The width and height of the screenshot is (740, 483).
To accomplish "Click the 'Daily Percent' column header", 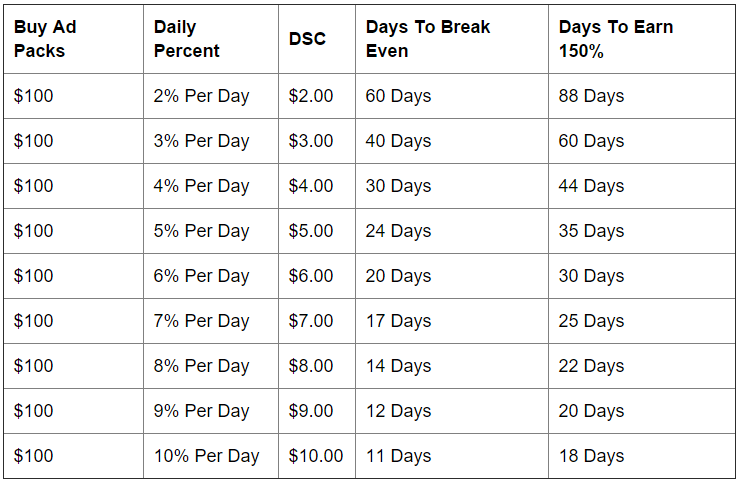I will point(187,39).
